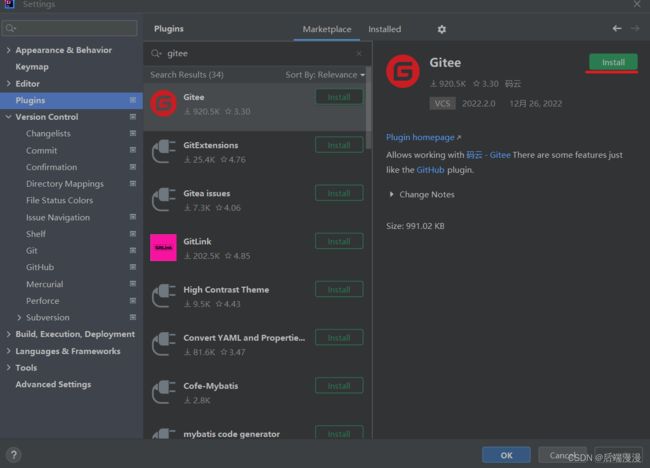Install the Cofe-Mybatis plugin
Viewport: 650px width, 468px height.
pos(339,386)
